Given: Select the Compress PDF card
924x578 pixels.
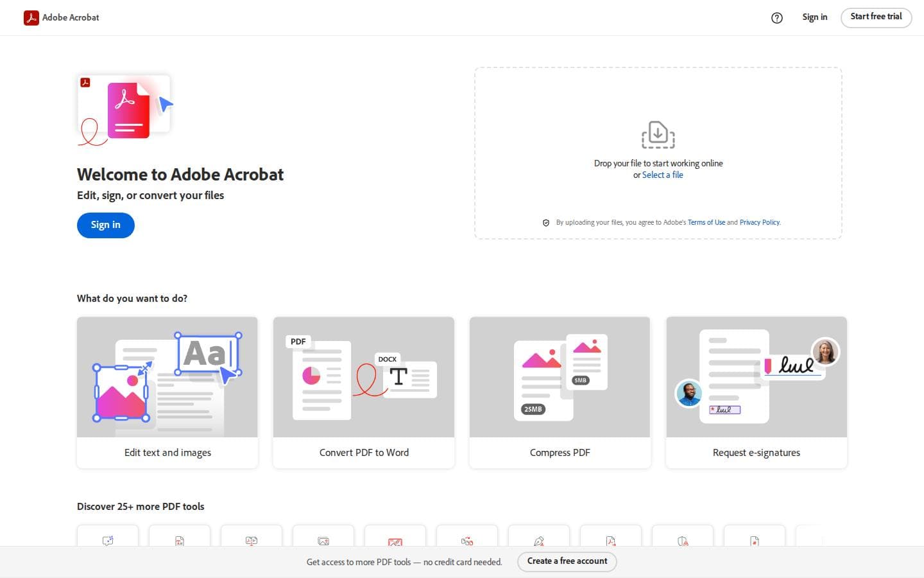Looking at the screenshot, I should click(560, 392).
